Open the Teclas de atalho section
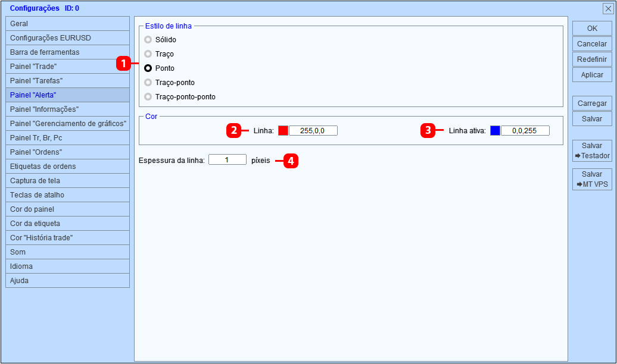The image size is (617, 364). [68, 195]
